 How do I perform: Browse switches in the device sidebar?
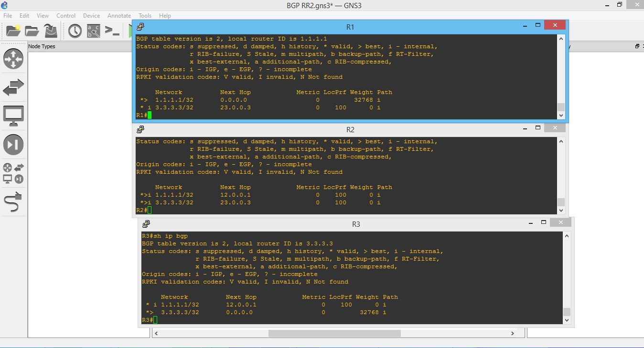click(13, 87)
